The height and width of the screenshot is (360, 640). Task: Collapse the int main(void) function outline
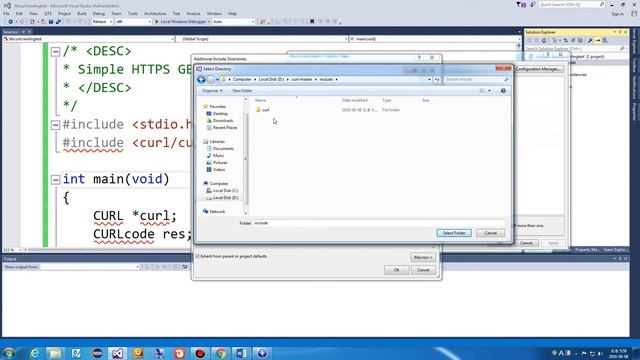point(56,180)
